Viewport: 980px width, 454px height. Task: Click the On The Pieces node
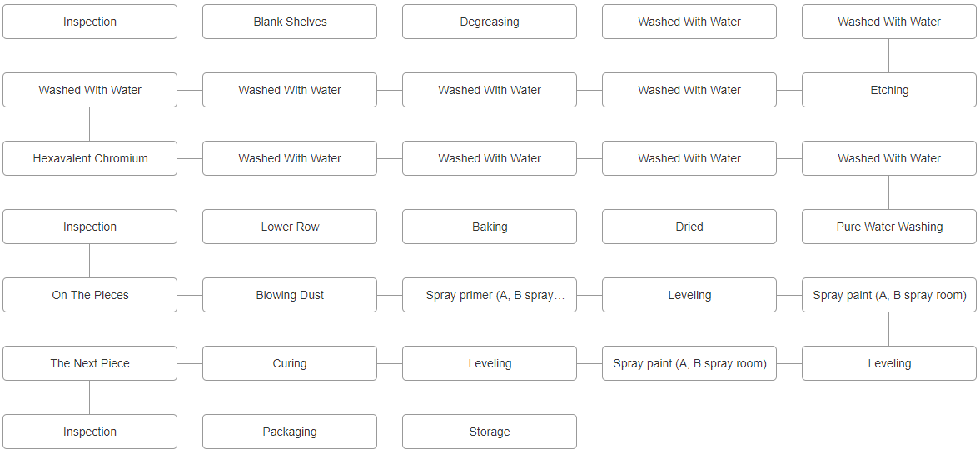[x=90, y=295]
